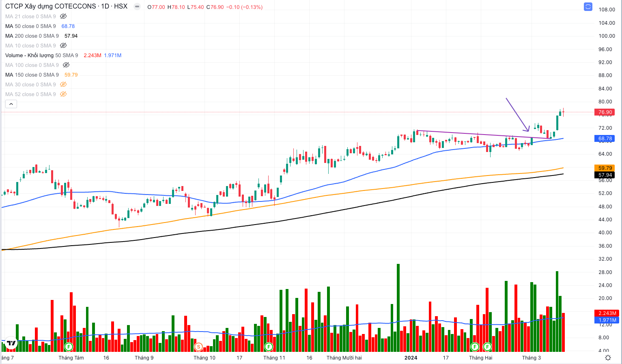Click the market status oval beside HSX

click(137, 7)
